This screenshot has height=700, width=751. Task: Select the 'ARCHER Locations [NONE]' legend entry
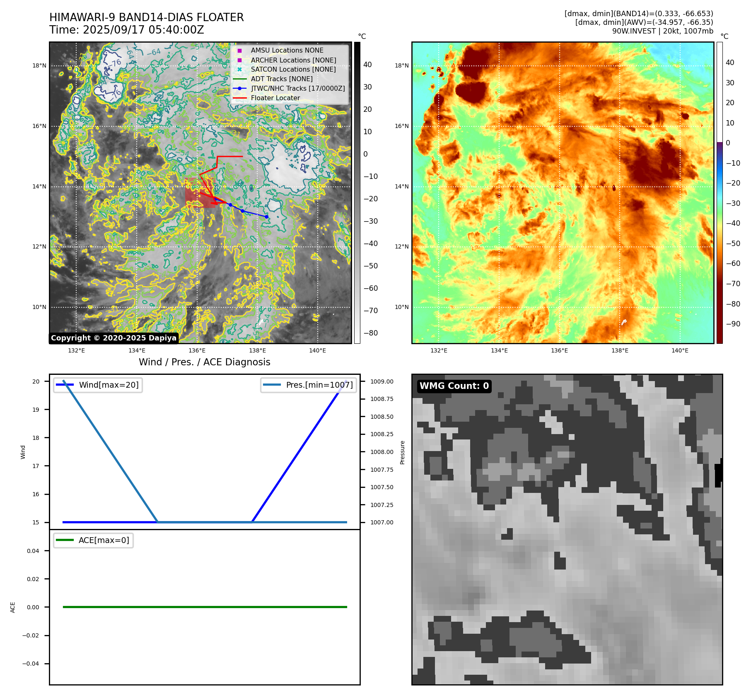[293, 60]
